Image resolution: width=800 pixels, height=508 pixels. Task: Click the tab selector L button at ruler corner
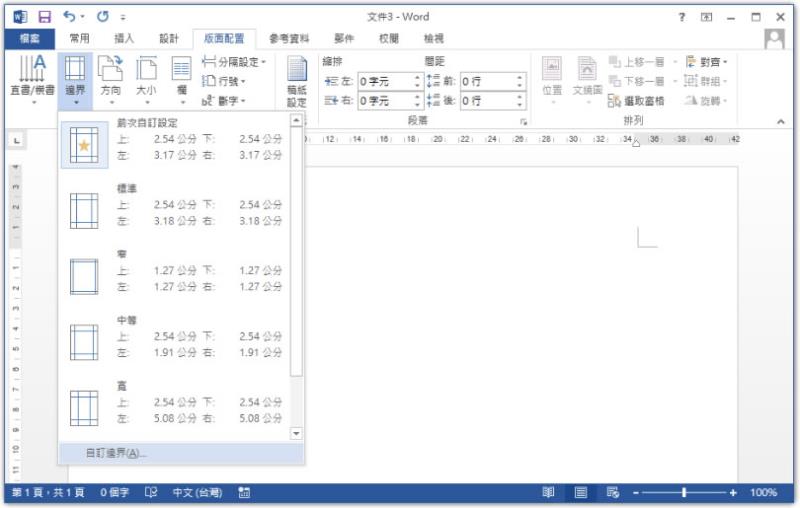tap(17, 140)
